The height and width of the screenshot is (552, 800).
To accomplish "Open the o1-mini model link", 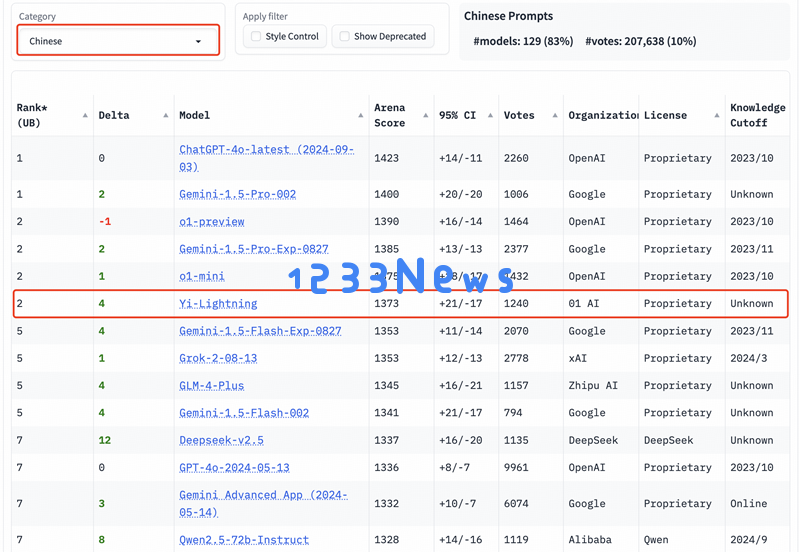I will pyautogui.click(x=202, y=276).
